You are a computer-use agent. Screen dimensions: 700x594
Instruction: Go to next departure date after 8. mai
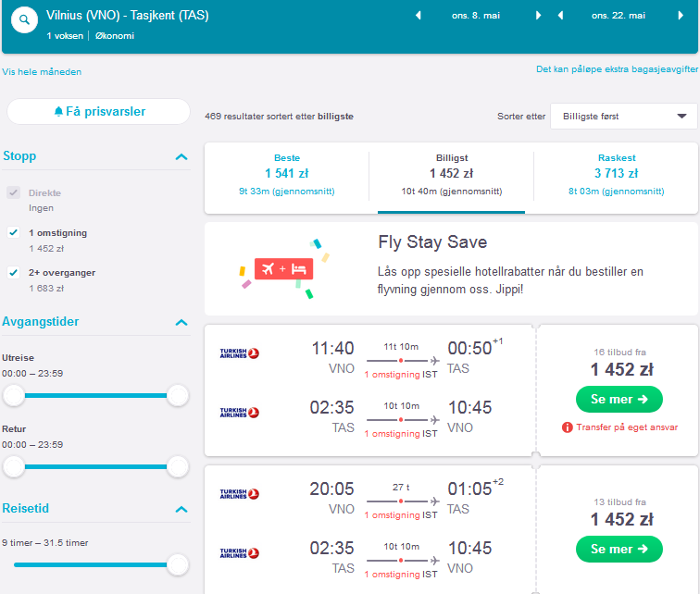[538, 16]
